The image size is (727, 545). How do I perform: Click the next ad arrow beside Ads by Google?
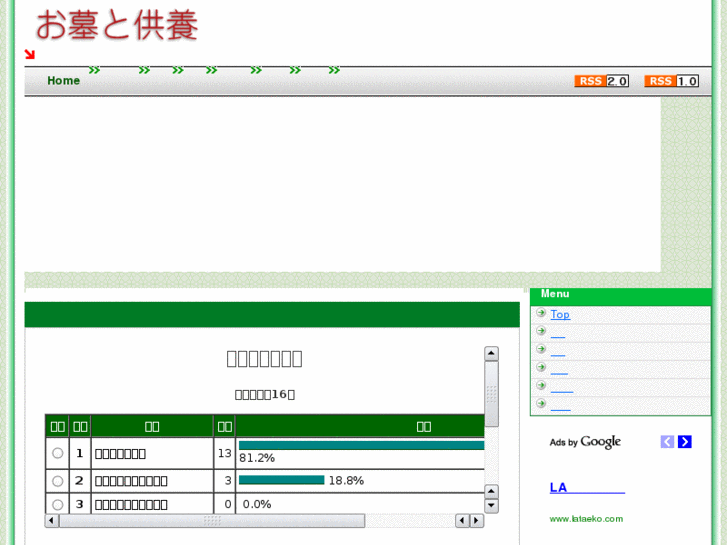click(x=684, y=442)
